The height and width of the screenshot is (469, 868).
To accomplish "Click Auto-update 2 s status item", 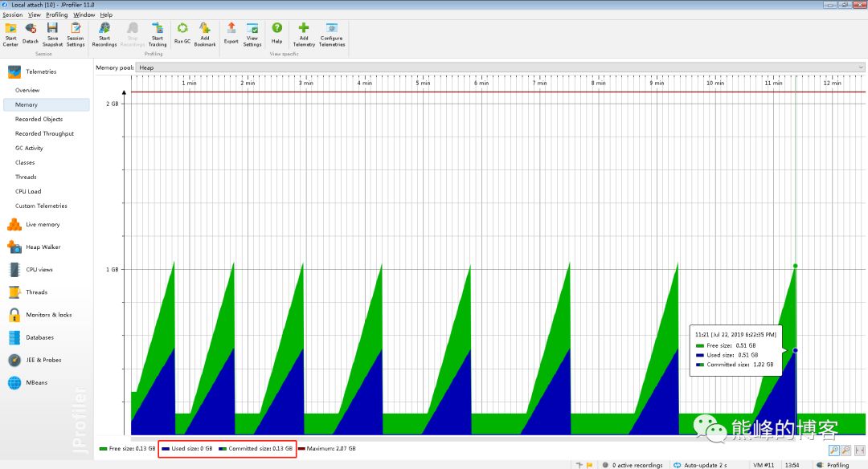I will pos(700,465).
